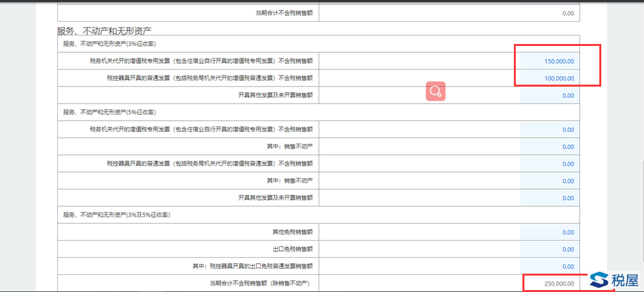
Task: Click 5% 税务机关代开的增值税专用发票 row label
Action: point(201,130)
